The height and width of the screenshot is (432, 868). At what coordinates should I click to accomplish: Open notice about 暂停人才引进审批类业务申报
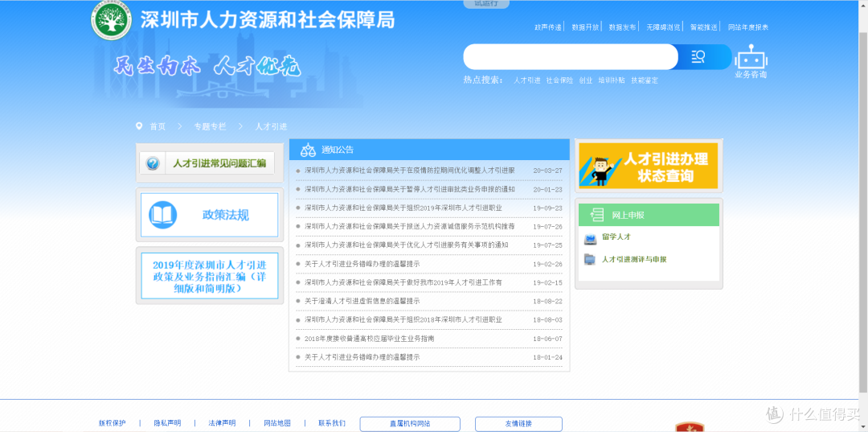[410, 189]
